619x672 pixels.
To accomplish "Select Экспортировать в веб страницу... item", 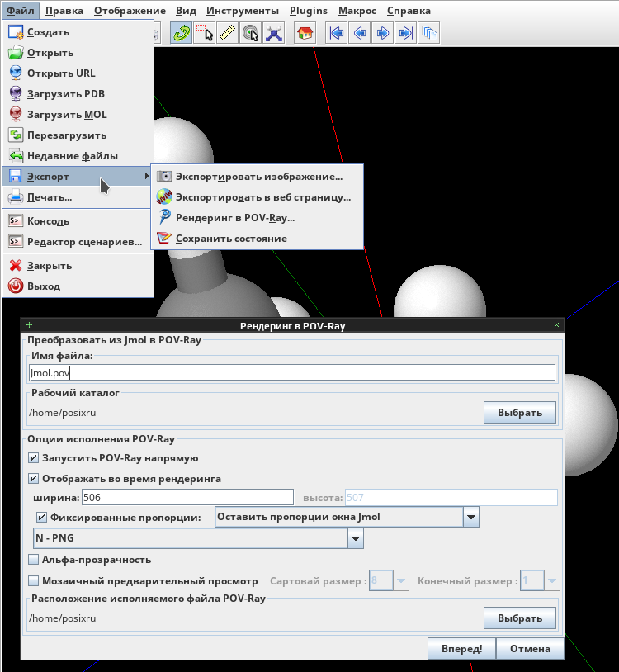I will (257, 197).
